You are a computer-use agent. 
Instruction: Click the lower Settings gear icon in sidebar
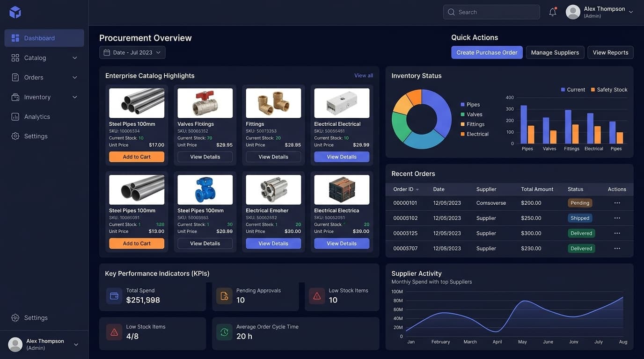15,318
